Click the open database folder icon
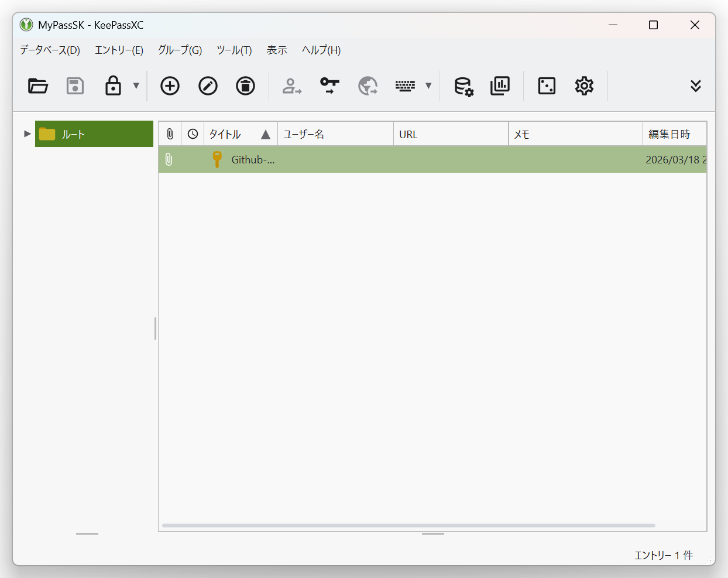728x578 pixels. coord(38,86)
